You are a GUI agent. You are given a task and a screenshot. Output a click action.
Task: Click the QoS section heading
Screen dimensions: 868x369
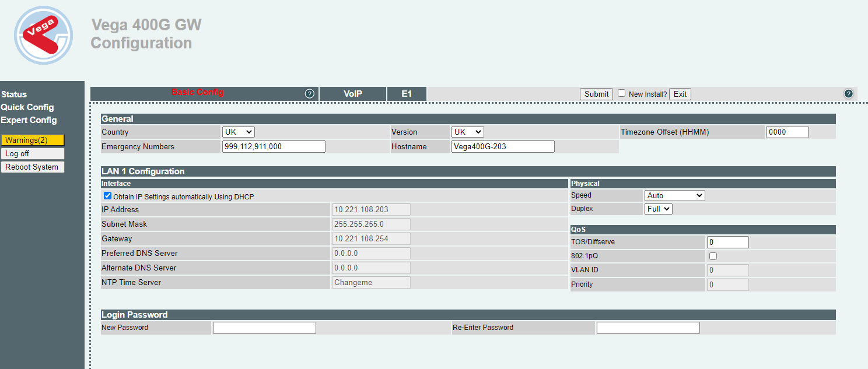click(578, 230)
